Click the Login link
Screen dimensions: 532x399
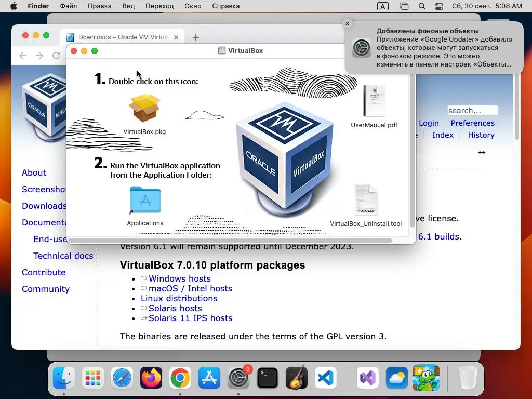coord(429,123)
